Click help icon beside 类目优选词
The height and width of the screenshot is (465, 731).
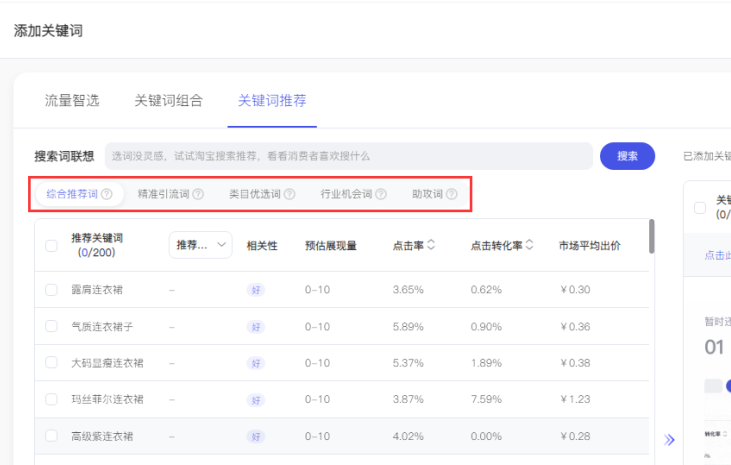tap(289, 194)
